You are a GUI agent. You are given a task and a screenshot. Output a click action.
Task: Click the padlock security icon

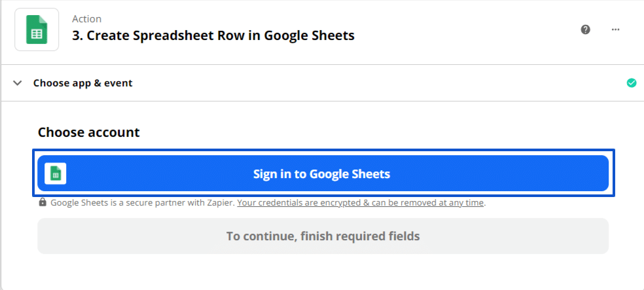tap(43, 202)
